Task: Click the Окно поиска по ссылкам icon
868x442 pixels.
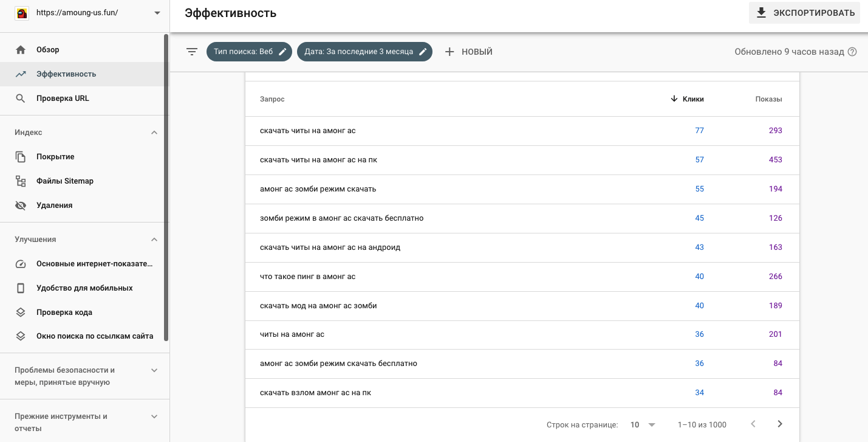Action: pos(21,336)
